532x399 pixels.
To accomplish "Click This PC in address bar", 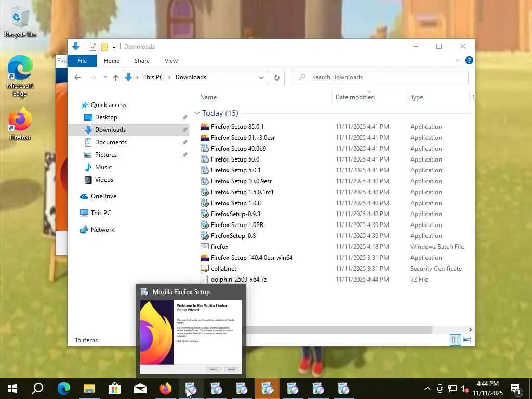I will click(x=153, y=77).
